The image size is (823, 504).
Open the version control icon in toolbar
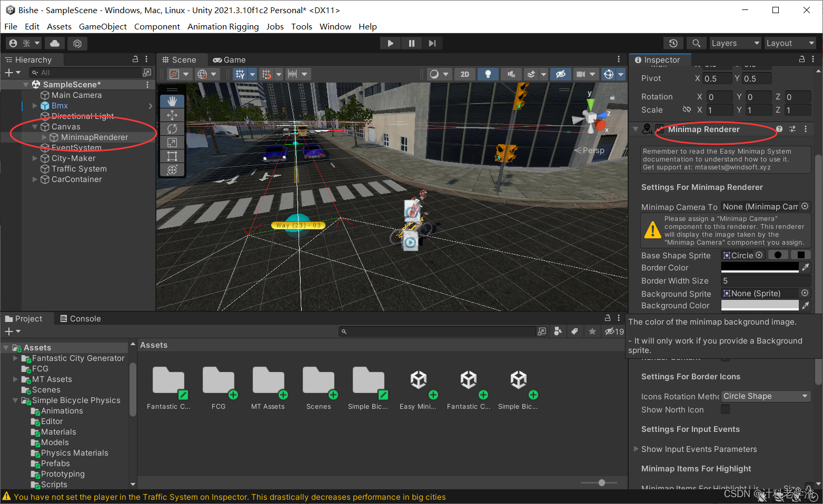pos(77,43)
